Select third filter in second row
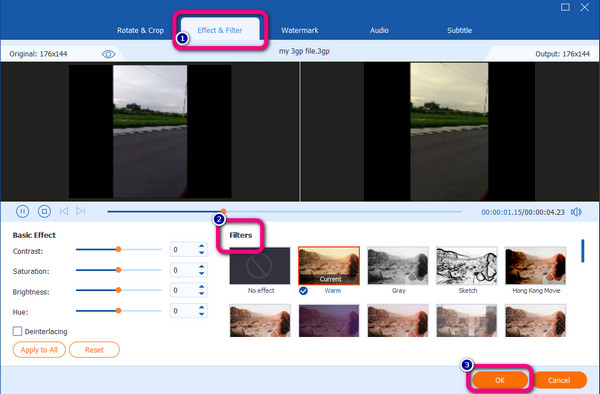 coord(398,321)
